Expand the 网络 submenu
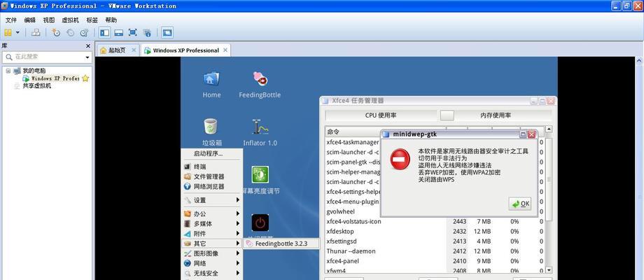Viewport: 644px width, 280px height. point(212,263)
